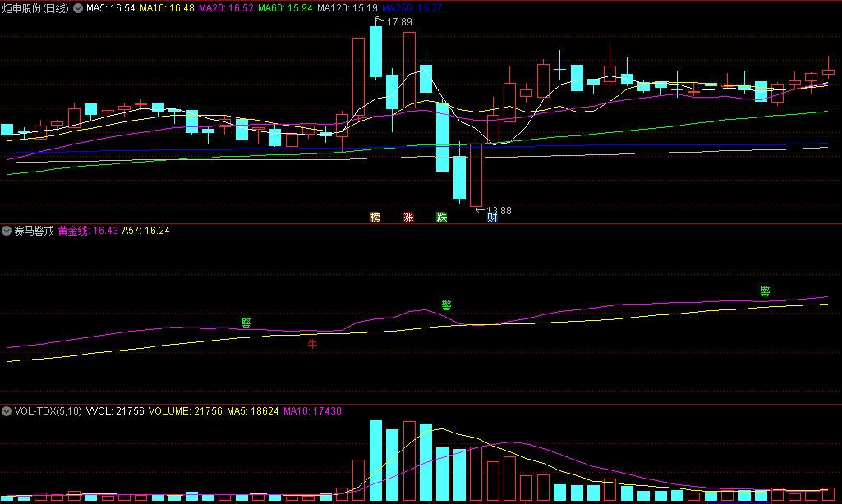Click the 涨 marker icon
This screenshot has width=842, height=504.
click(x=408, y=217)
